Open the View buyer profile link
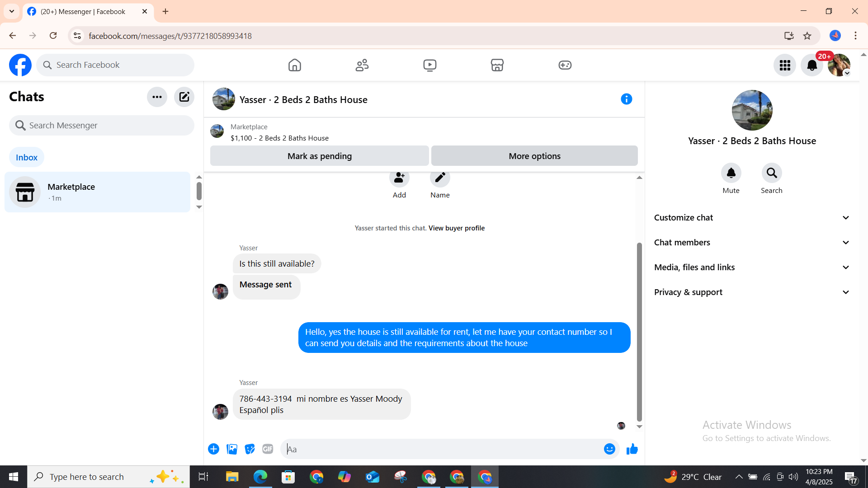The width and height of the screenshot is (868, 488). coord(456,228)
